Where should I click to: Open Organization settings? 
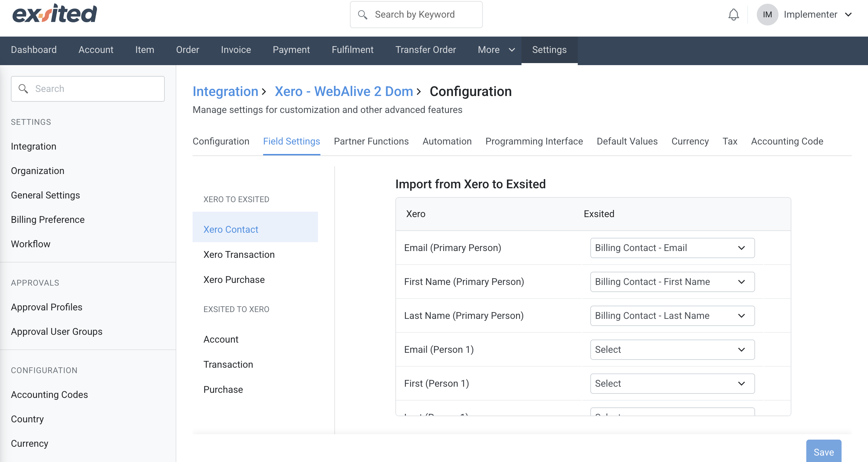pyautogui.click(x=38, y=171)
